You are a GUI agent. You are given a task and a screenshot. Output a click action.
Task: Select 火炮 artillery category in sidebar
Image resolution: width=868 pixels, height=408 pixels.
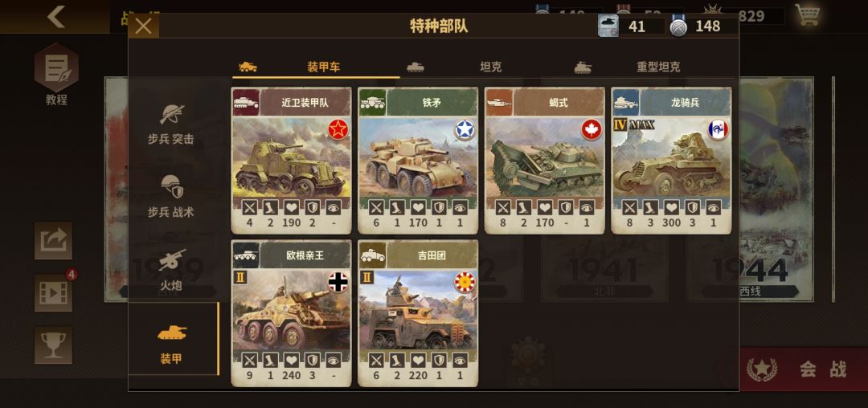pos(170,269)
